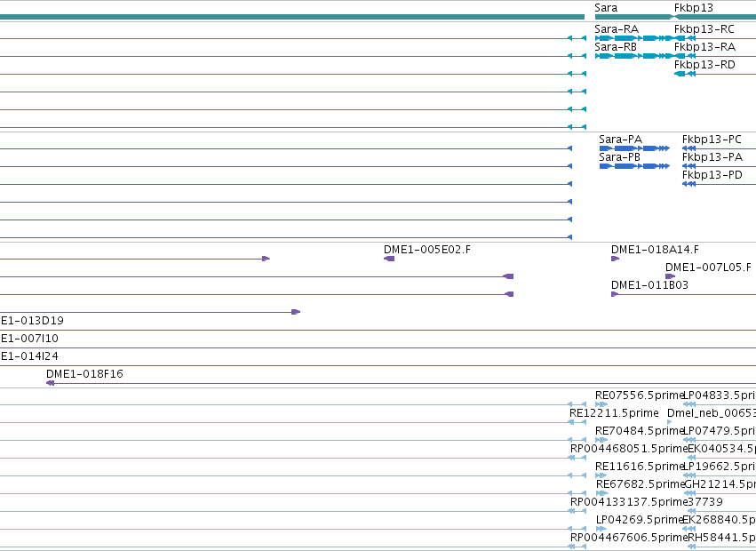
Task: Open the RP004467606.5prime EST label
Action: click(x=629, y=538)
